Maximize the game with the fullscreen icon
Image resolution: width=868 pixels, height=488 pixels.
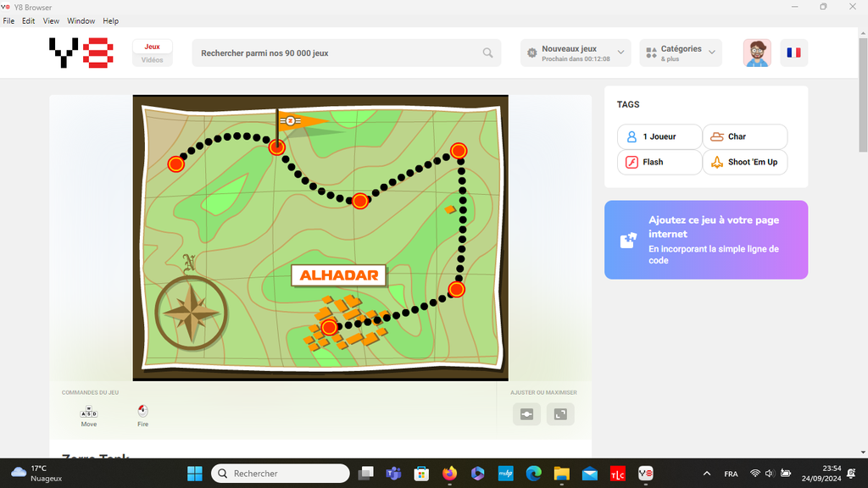point(560,413)
